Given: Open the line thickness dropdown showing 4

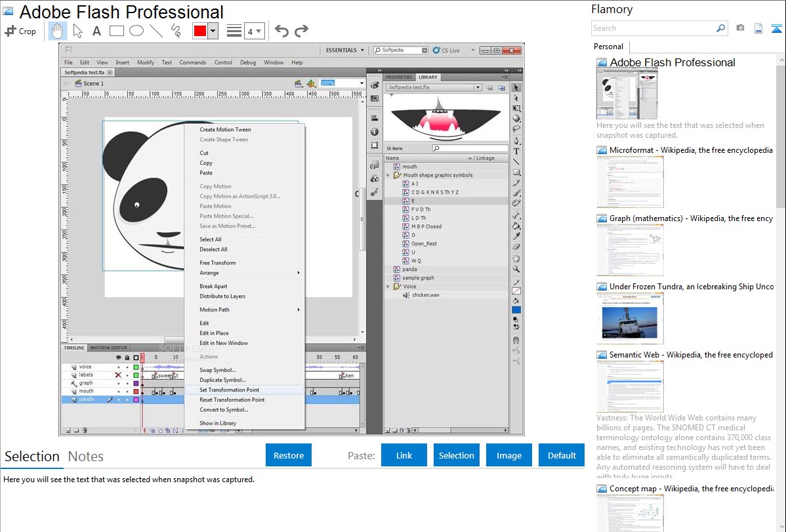Looking at the screenshot, I should pos(254,31).
